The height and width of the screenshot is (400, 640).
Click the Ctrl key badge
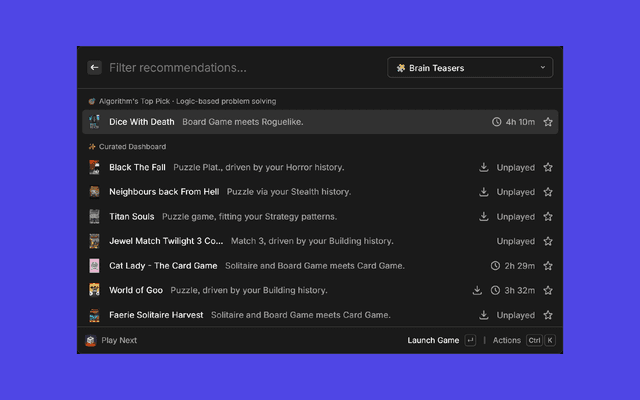pos(534,340)
